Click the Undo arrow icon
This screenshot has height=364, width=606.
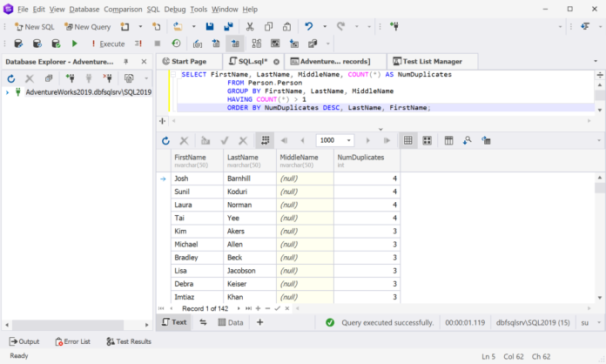tap(309, 27)
